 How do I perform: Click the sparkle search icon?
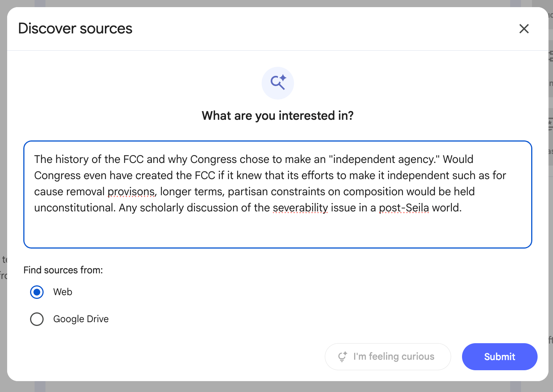pyautogui.click(x=278, y=83)
